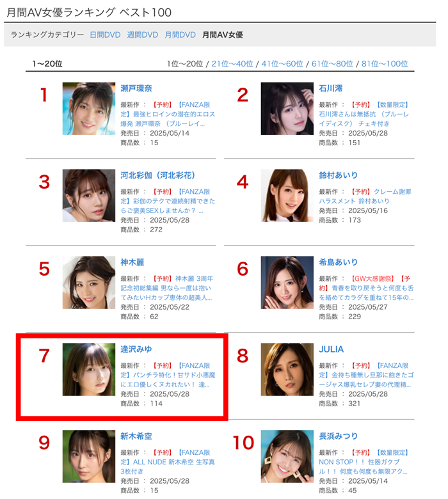Open the 日間DVD ranking category
Viewport: 448px width, 499px height.
click(x=105, y=35)
